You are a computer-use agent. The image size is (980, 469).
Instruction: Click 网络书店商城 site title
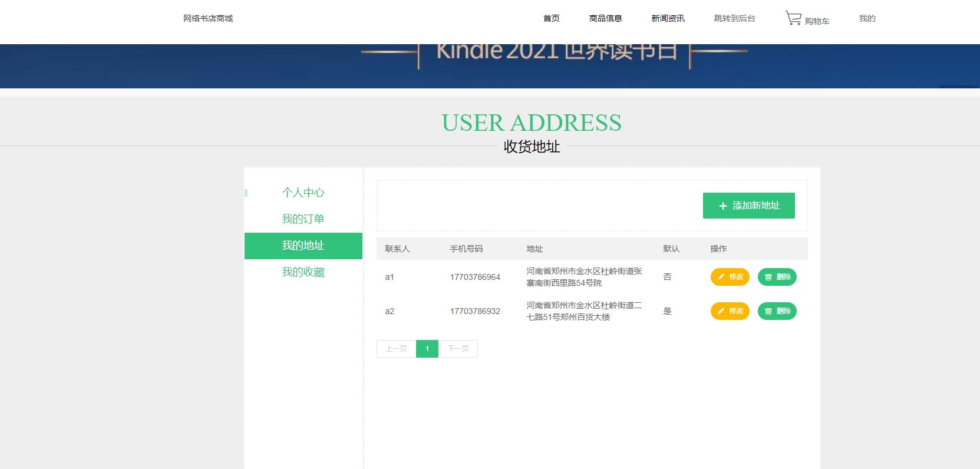tap(208, 18)
